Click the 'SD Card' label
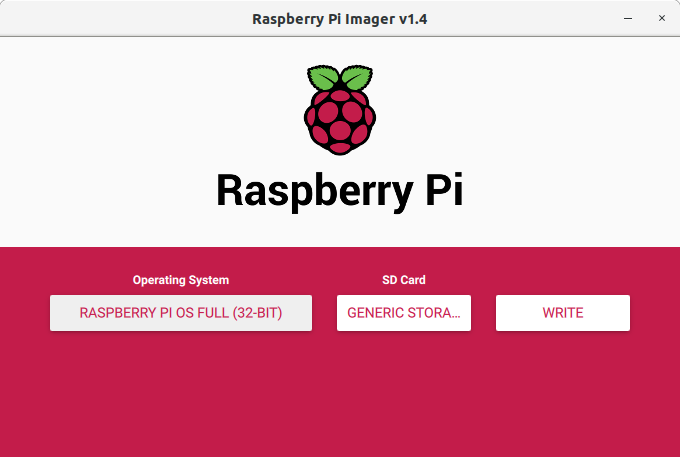 click(x=404, y=280)
